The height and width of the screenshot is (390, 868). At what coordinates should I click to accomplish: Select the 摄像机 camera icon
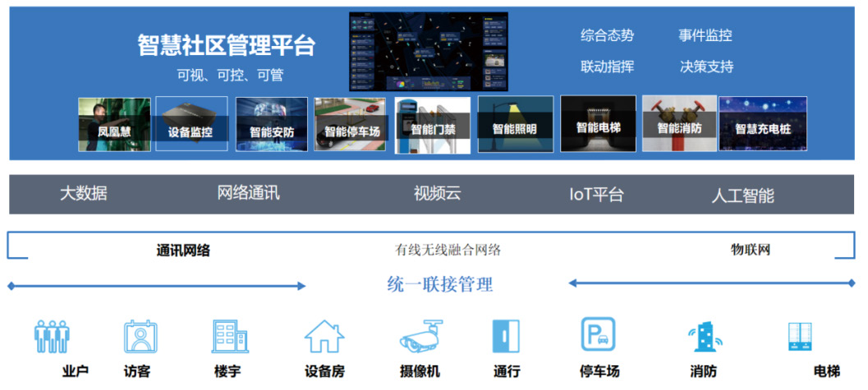(420, 337)
